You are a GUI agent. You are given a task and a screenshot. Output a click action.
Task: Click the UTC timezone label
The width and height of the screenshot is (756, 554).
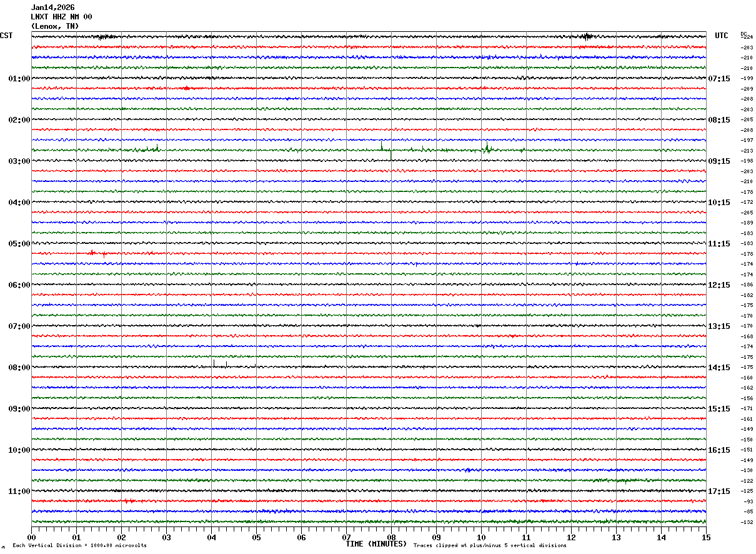click(722, 36)
